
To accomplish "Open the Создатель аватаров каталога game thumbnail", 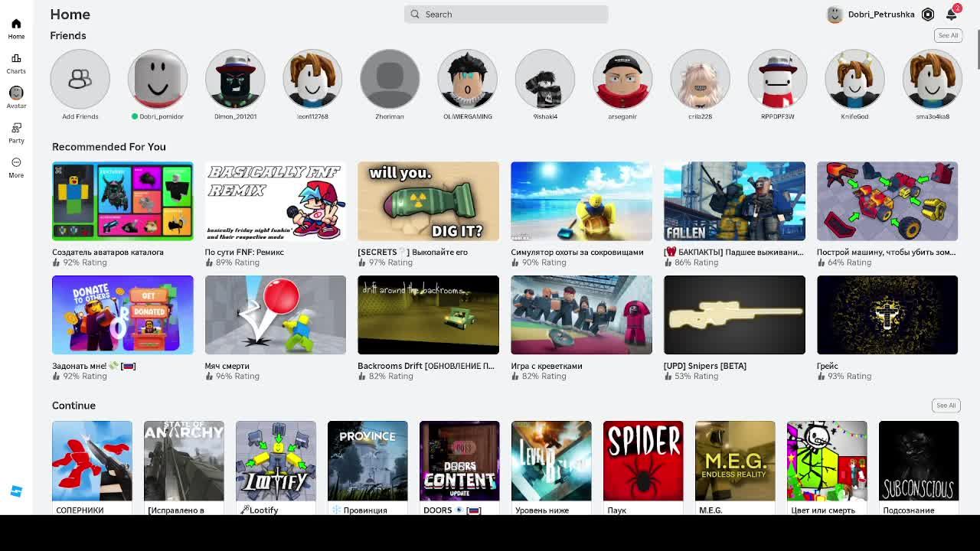I will point(122,201).
